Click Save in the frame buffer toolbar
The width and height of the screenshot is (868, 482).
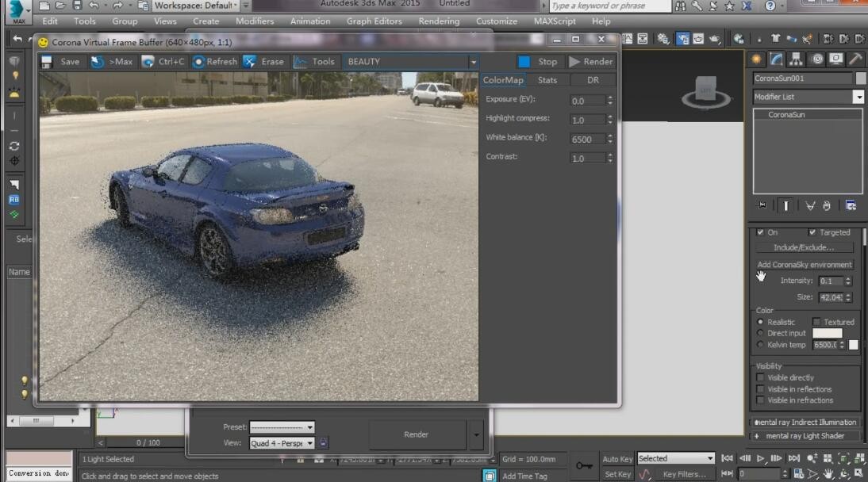pos(61,61)
